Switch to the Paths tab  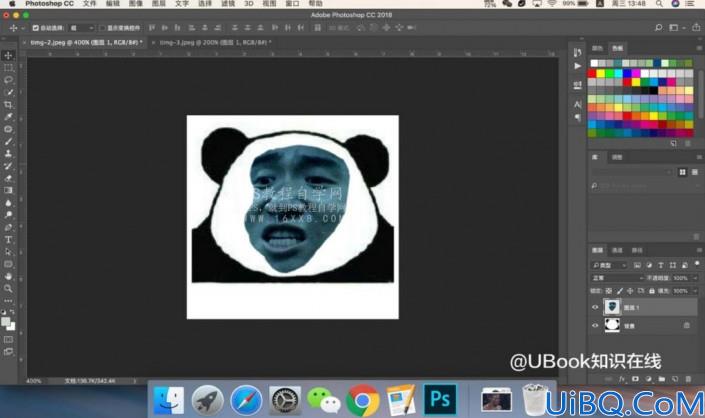pos(637,250)
